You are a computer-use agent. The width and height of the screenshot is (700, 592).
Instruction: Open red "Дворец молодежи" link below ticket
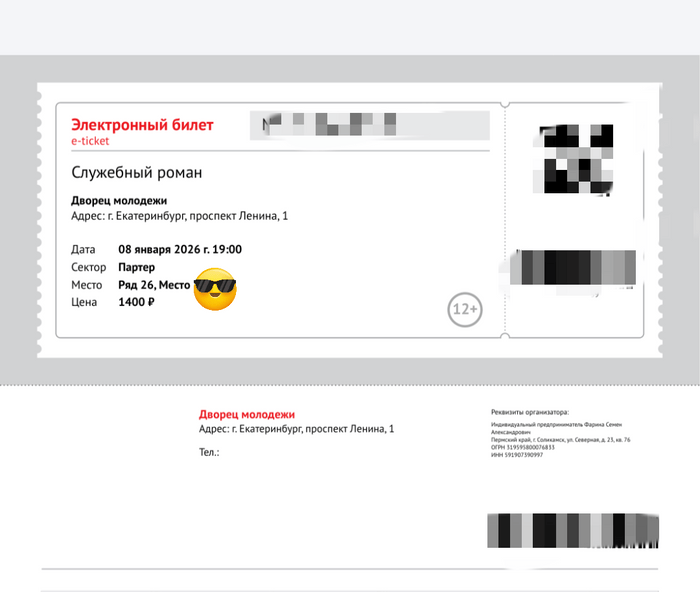247,414
